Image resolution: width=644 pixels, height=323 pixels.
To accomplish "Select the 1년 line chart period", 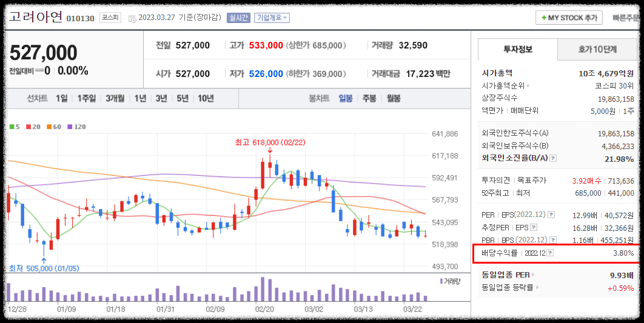I will click(x=140, y=99).
